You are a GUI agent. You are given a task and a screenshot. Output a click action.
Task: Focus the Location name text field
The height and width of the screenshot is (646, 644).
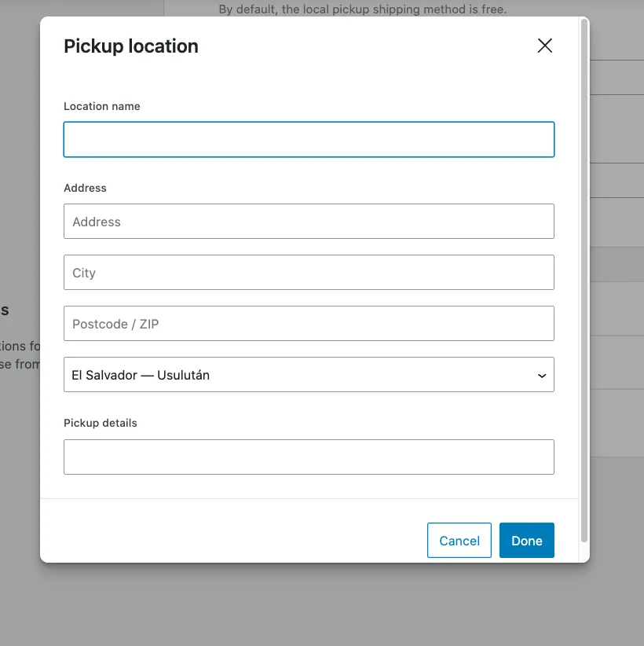tap(309, 140)
